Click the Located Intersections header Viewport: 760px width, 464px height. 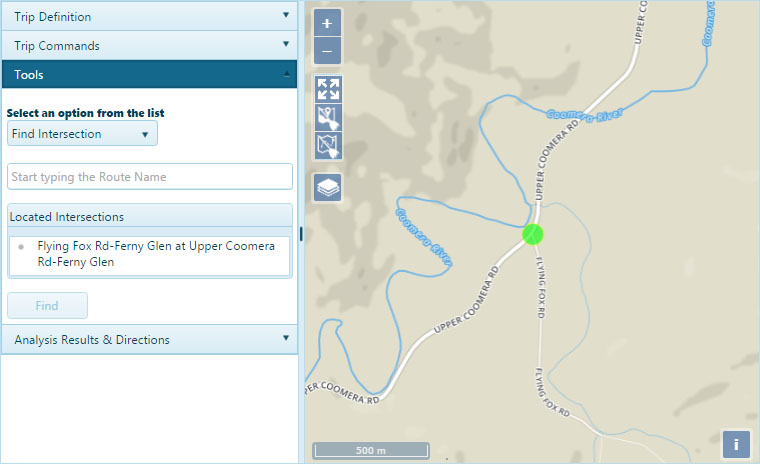(x=149, y=216)
